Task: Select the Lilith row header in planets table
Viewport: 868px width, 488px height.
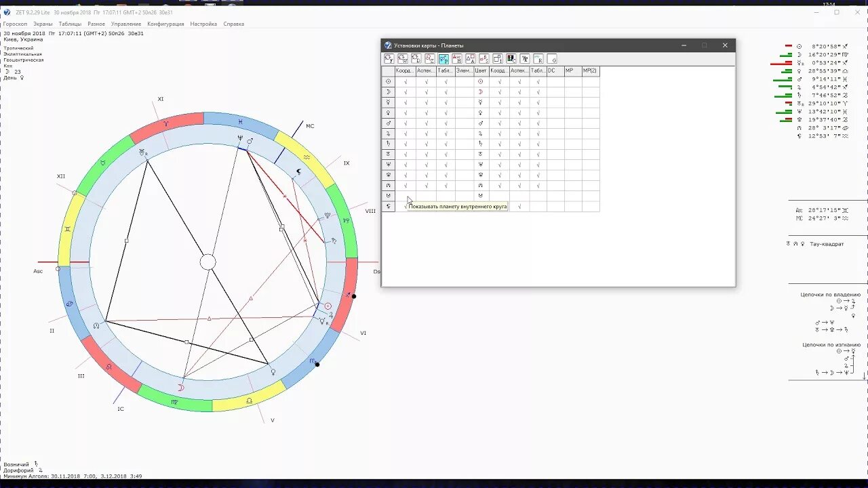Action: point(389,207)
